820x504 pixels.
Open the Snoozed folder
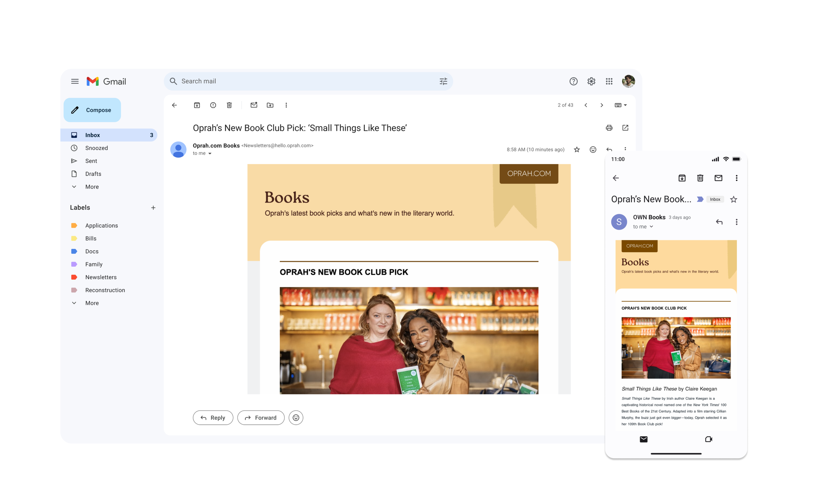(96, 148)
